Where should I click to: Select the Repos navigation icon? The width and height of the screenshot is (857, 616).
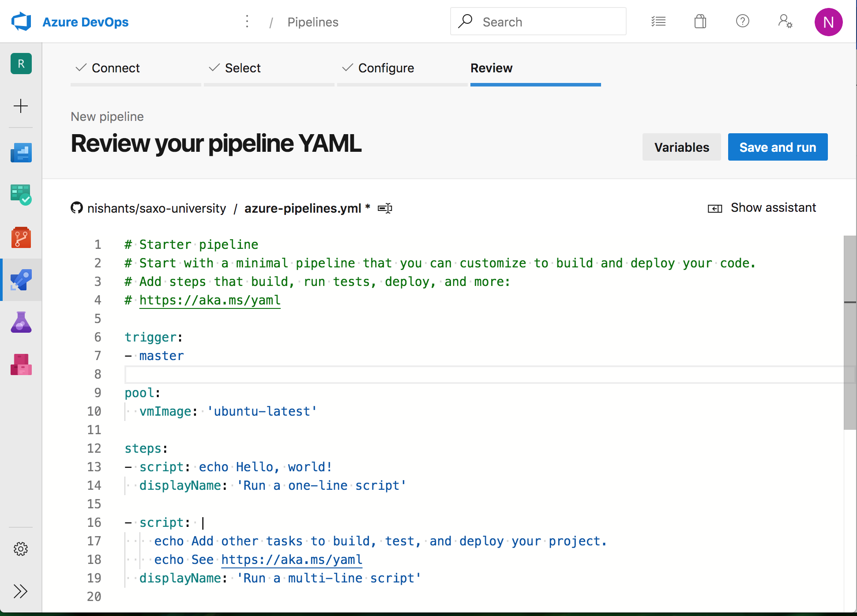(x=21, y=237)
